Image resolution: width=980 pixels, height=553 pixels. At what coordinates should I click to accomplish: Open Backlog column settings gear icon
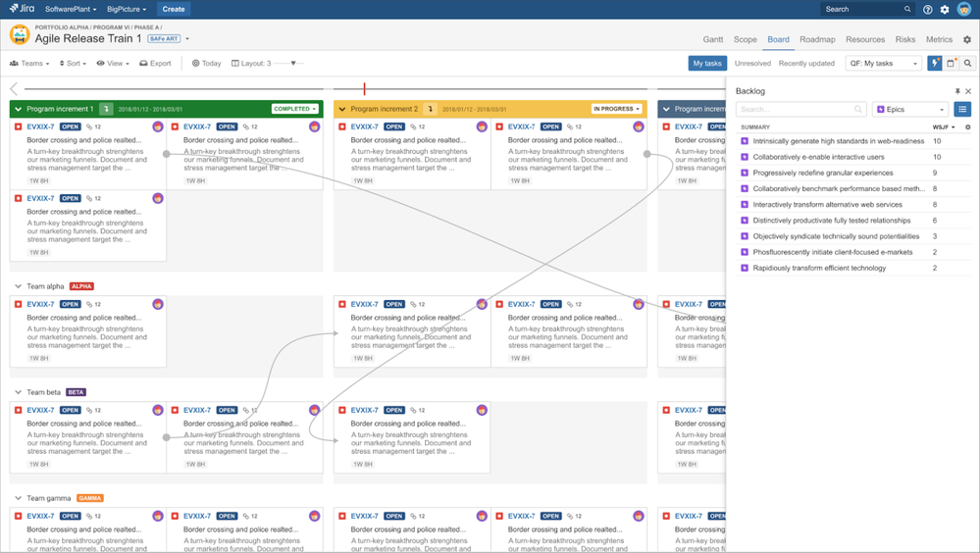pos(967,126)
